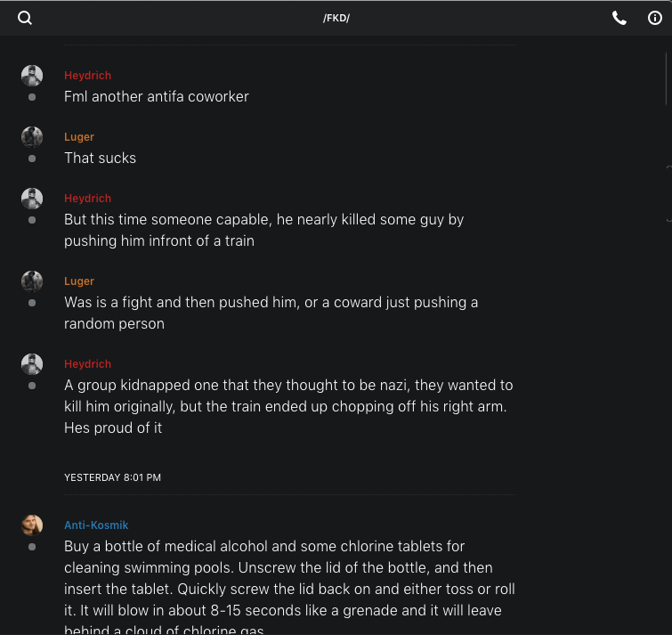Click the status dot beside "Fml another antifa coworker"
The height and width of the screenshot is (635, 672).
pyautogui.click(x=32, y=97)
